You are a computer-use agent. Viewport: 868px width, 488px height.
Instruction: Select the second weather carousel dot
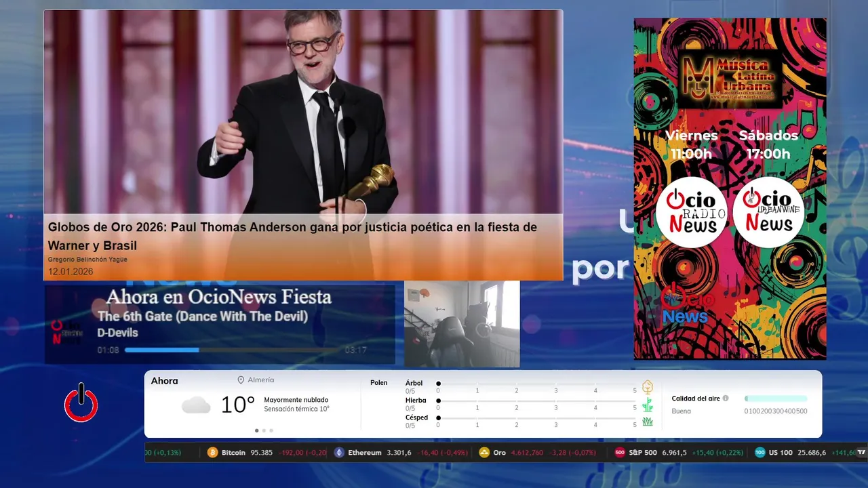tap(264, 430)
